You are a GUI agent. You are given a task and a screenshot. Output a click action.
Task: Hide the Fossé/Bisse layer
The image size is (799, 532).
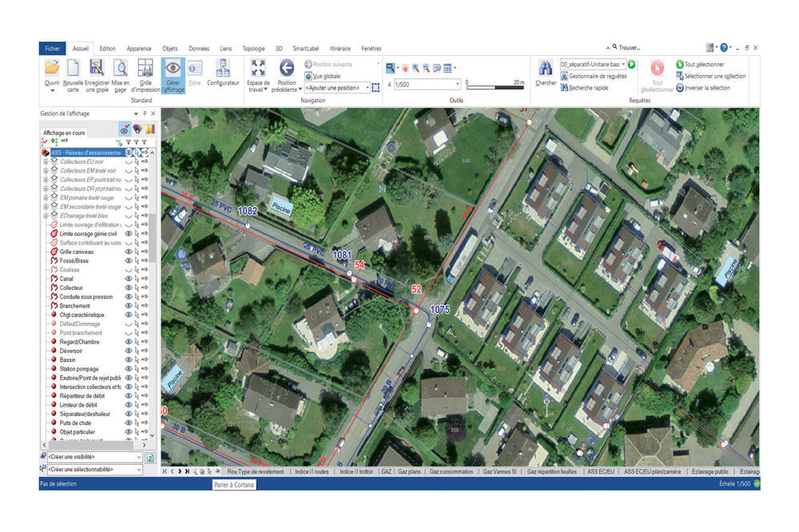click(129, 261)
